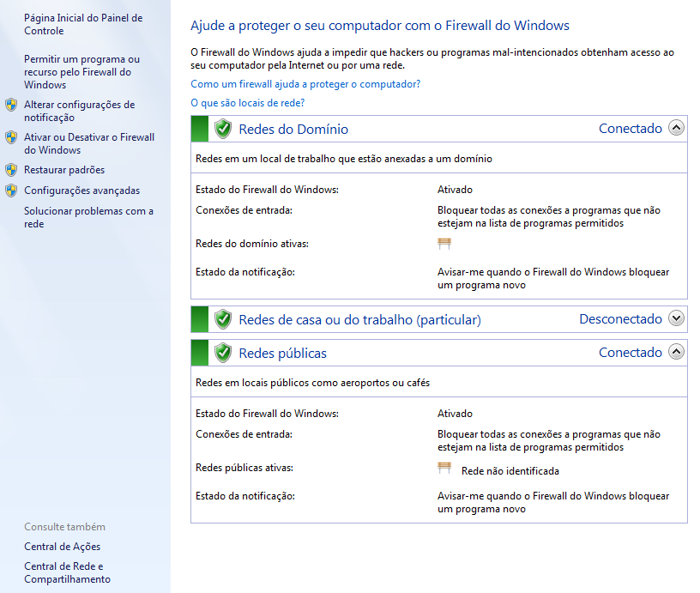700x593 pixels.
Task: Click 'Redes em locais públicos como aeroportos ou cafés' text
Action: pos(312,383)
